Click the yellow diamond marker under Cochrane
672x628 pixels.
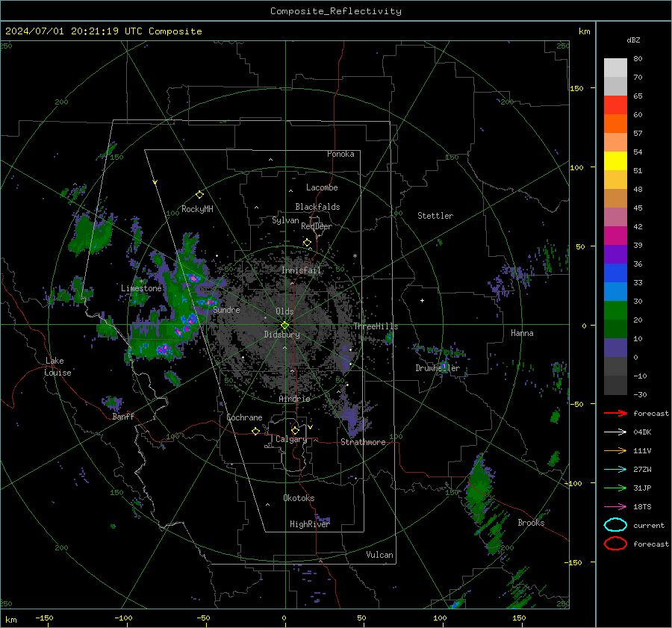(x=255, y=431)
